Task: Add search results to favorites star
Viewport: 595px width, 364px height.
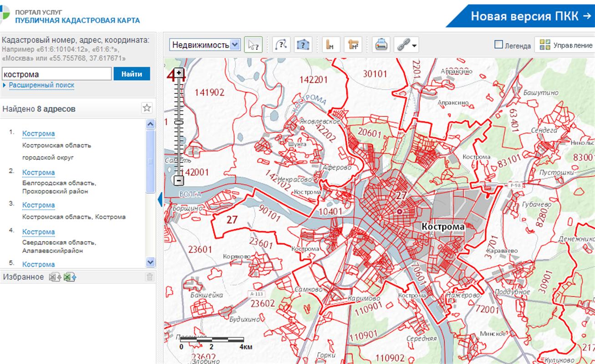Action: [x=147, y=108]
